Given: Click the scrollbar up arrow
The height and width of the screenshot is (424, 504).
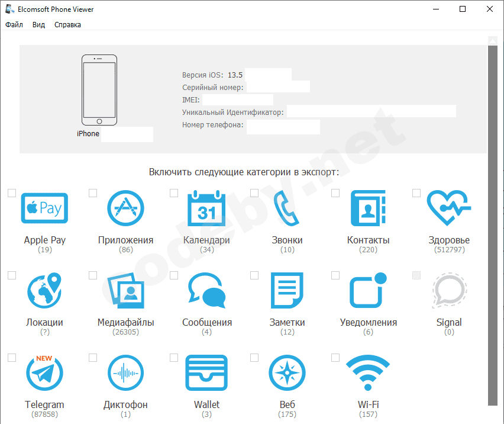Looking at the screenshot, I should click(x=492, y=40).
